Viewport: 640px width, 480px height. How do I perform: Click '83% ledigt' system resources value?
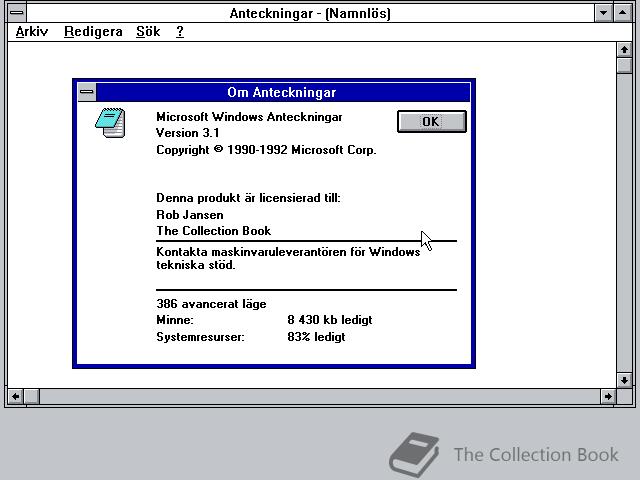pyautogui.click(x=316, y=337)
